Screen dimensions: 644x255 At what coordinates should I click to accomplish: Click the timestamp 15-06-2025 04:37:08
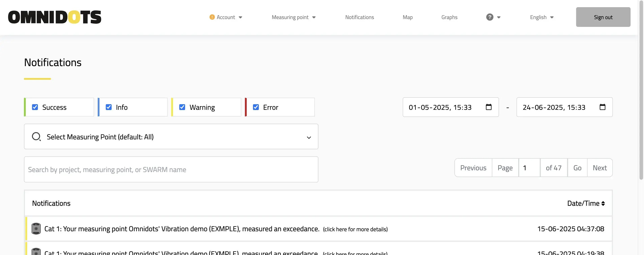571,229
